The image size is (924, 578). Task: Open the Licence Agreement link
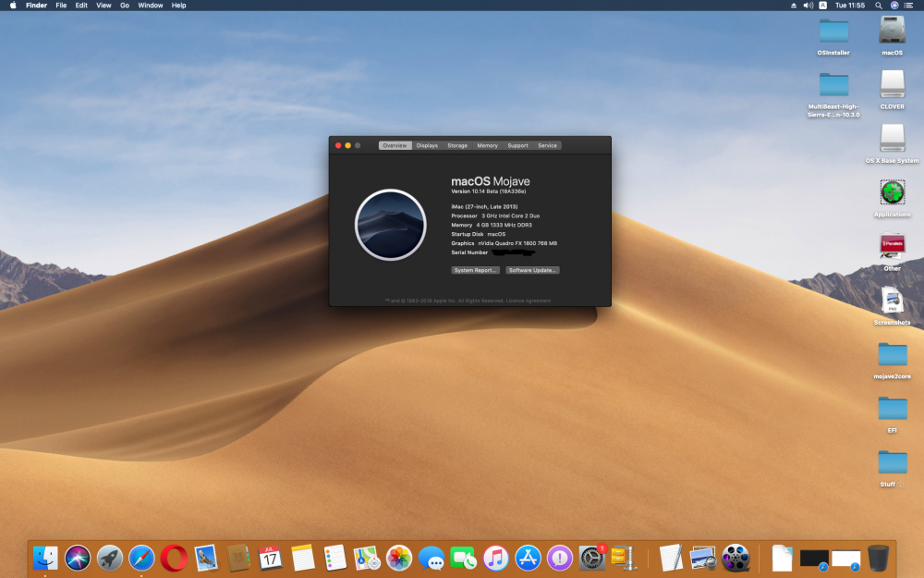click(529, 301)
